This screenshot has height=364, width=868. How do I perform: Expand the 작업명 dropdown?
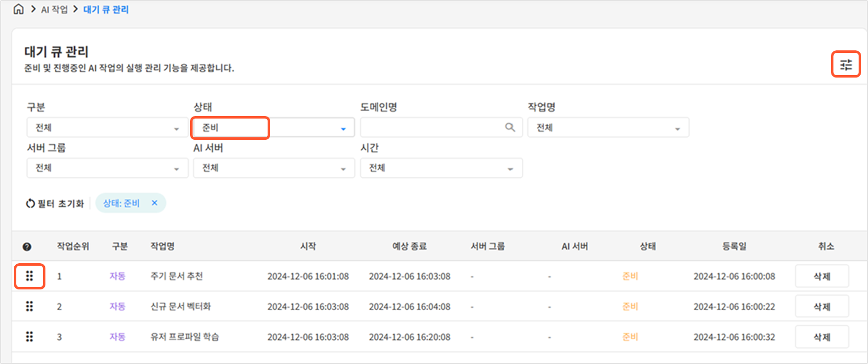608,128
